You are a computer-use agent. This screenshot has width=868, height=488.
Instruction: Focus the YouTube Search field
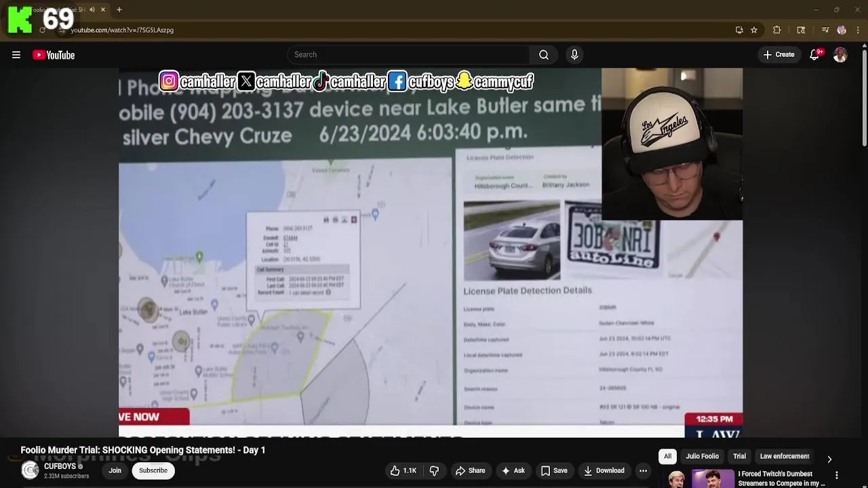(x=408, y=55)
